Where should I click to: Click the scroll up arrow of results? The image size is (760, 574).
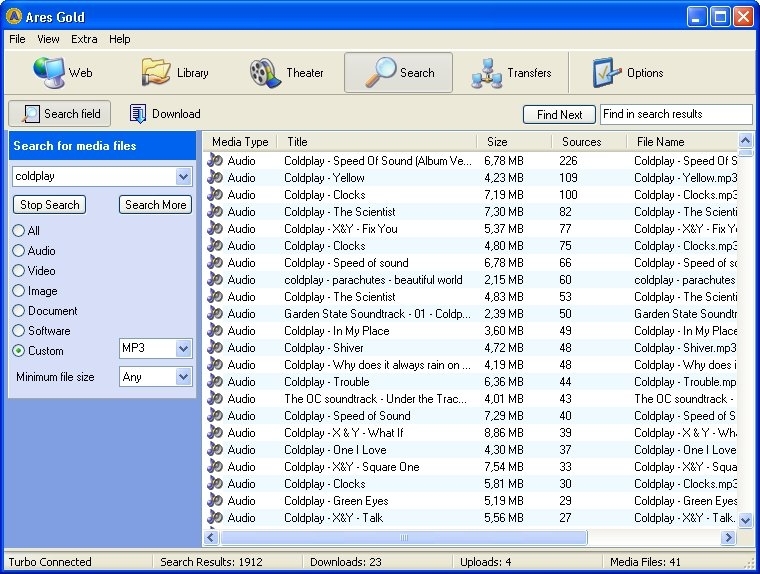(745, 141)
